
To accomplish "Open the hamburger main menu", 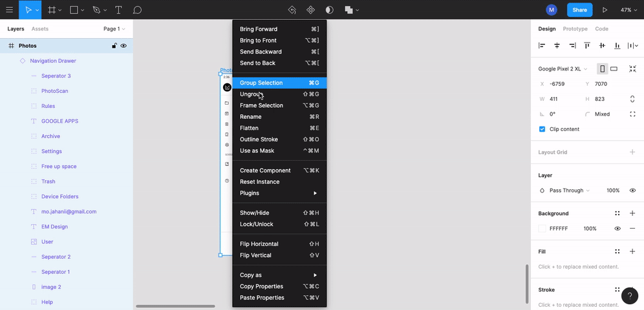I will coord(9,10).
